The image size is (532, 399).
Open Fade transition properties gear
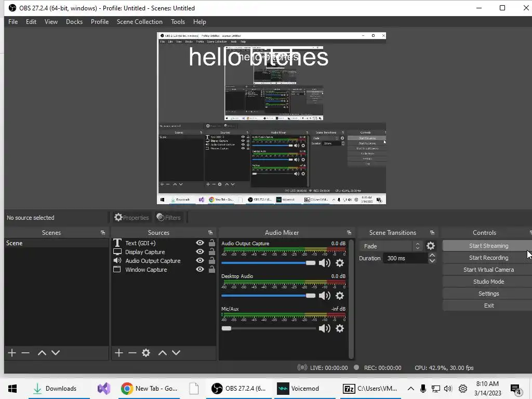point(431,246)
